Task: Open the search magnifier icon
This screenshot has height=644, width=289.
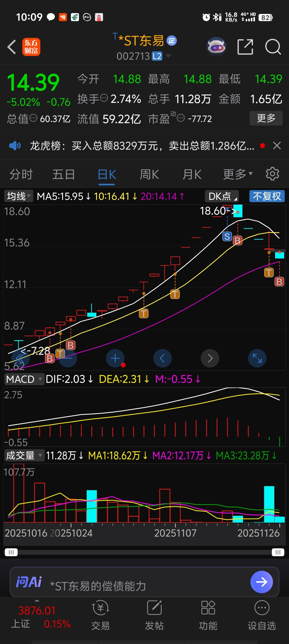Action: 273,47
